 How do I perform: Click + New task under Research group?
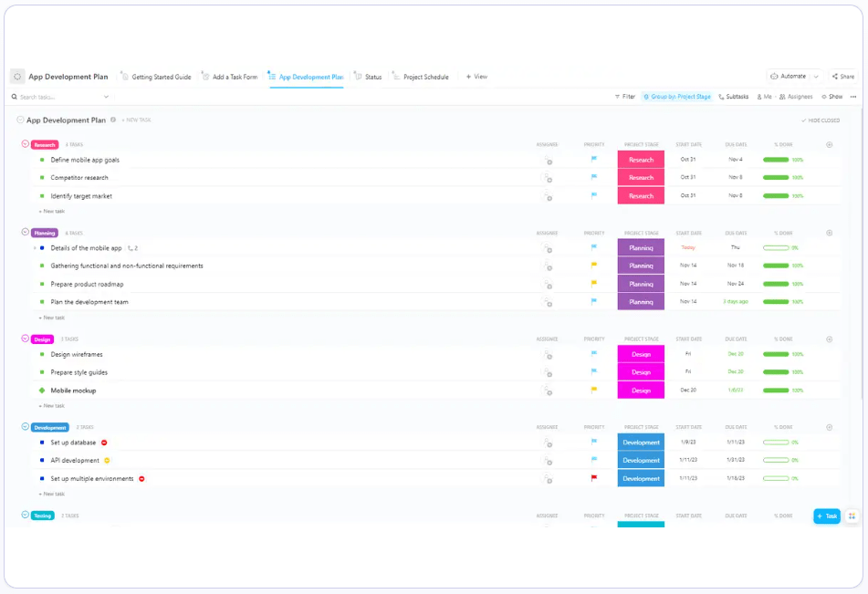[x=52, y=211]
